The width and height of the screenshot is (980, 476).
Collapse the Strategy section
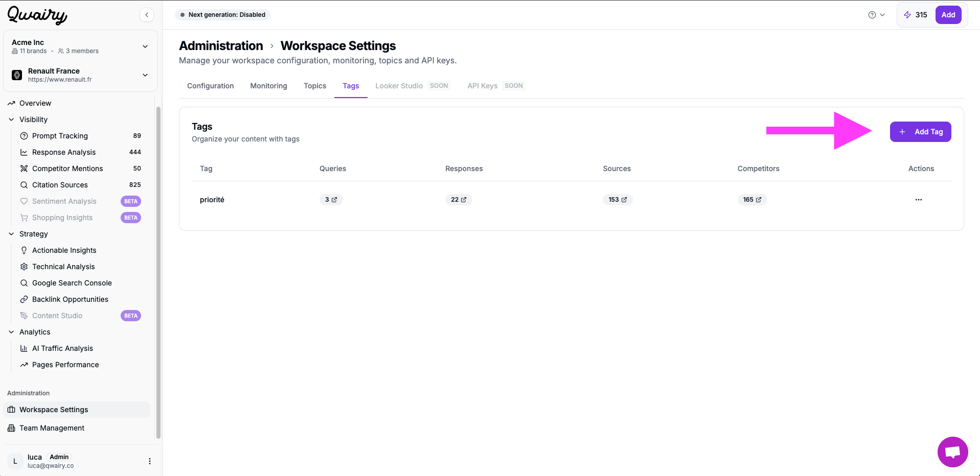pyautogui.click(x=11, y=234)
